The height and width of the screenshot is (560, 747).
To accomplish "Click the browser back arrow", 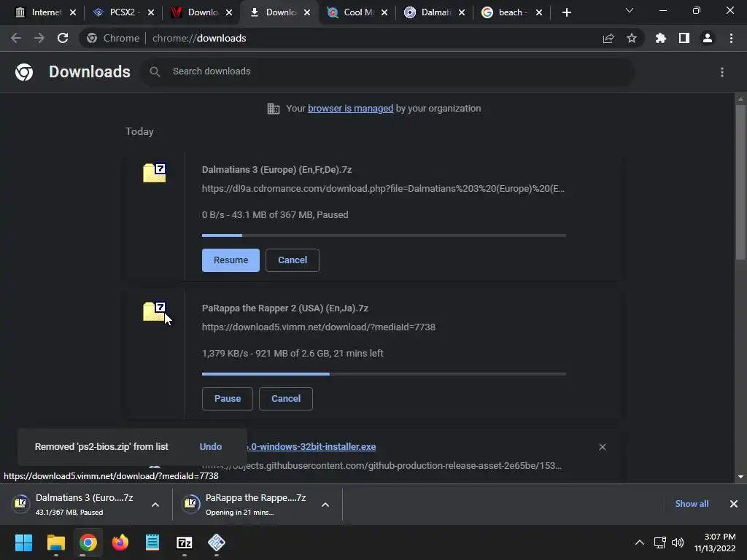I will 16,38.
